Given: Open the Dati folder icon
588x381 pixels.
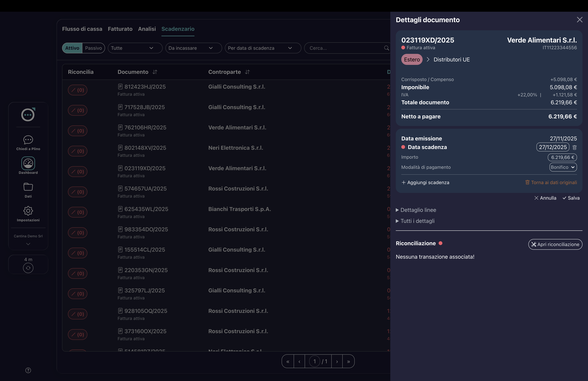Looking at the screenshot, I should coord(28,187).
